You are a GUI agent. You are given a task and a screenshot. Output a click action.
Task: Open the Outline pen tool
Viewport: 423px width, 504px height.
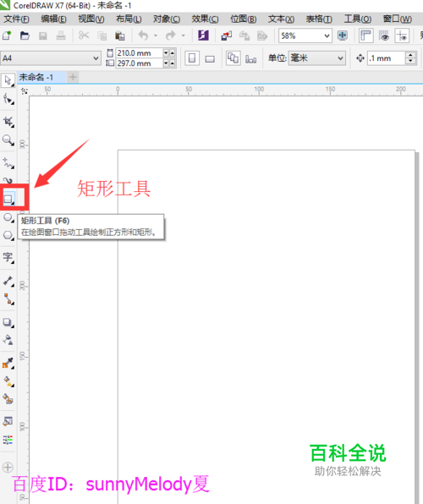(8, 421)
